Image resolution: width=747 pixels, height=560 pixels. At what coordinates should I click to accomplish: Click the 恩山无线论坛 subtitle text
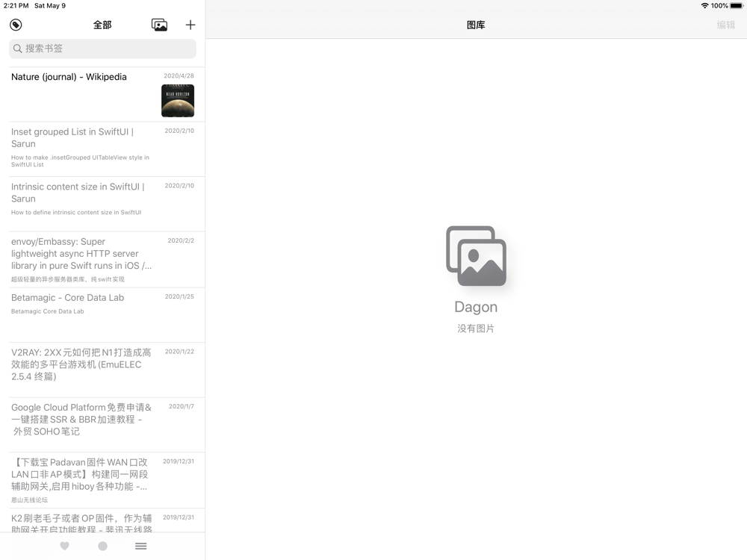coord(30,500)
